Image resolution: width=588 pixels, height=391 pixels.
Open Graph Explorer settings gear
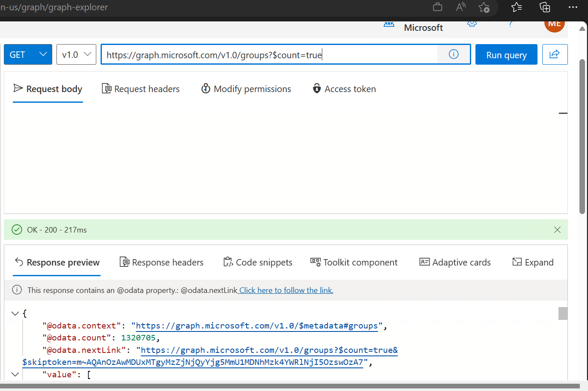pos(472,24)
